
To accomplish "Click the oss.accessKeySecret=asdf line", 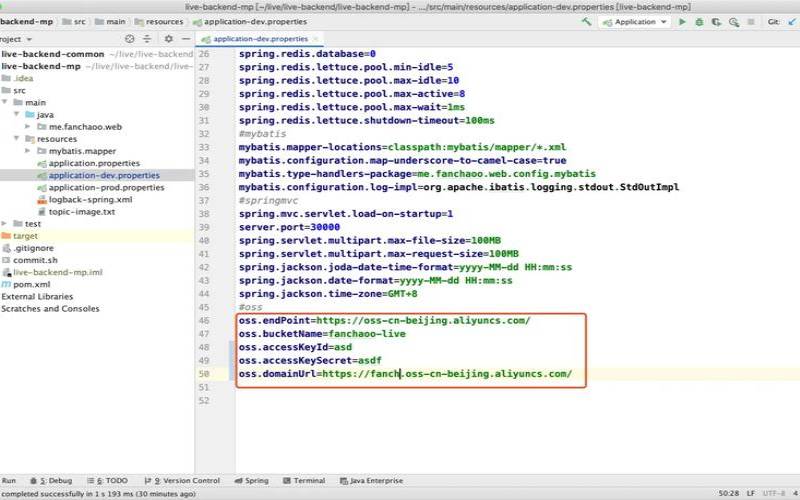I will point(310,361).
